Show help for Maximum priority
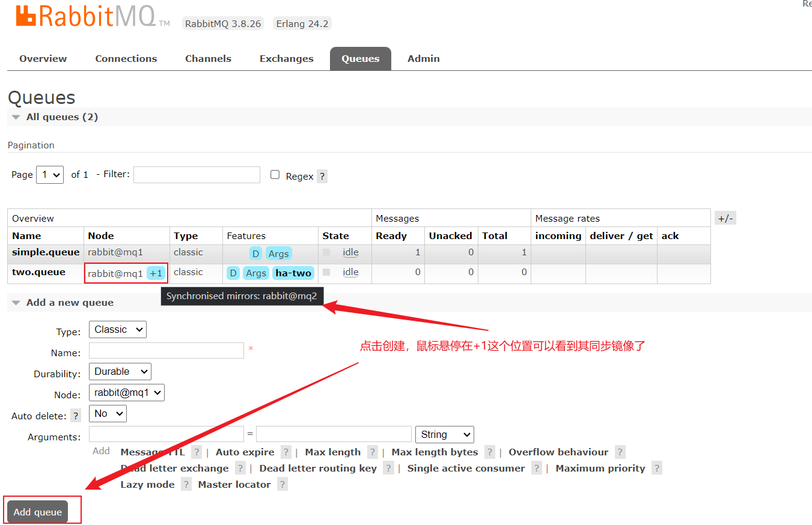Screen dimensions: 812x525 click(657, 469)
